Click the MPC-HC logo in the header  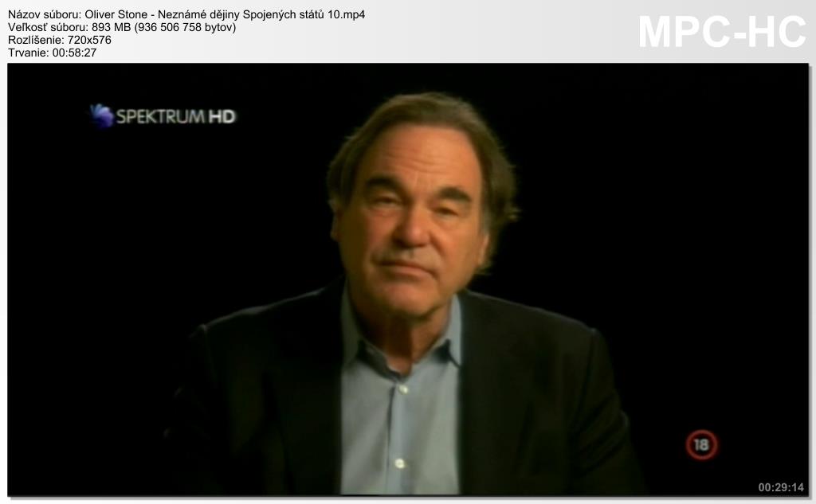pyautogui.click(x=722, y=32)
